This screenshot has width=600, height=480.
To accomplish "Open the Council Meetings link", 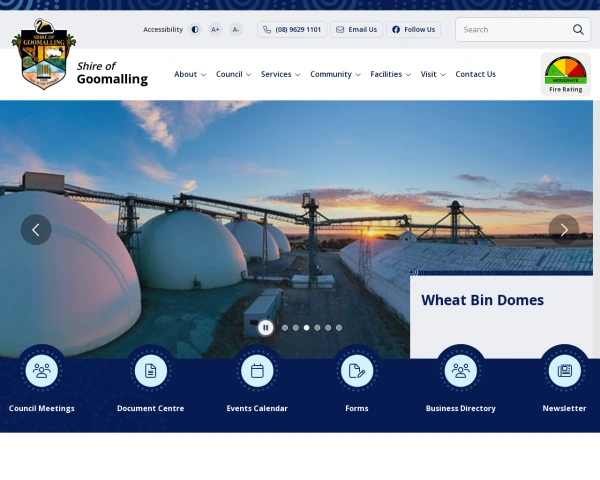I will [42, 408].
